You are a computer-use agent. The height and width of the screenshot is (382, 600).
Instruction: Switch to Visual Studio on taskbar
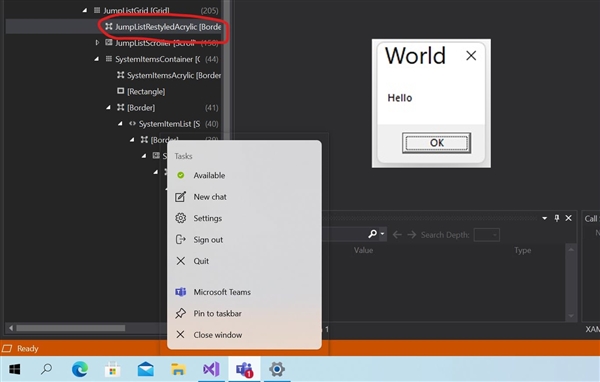(x=211, y=369)
